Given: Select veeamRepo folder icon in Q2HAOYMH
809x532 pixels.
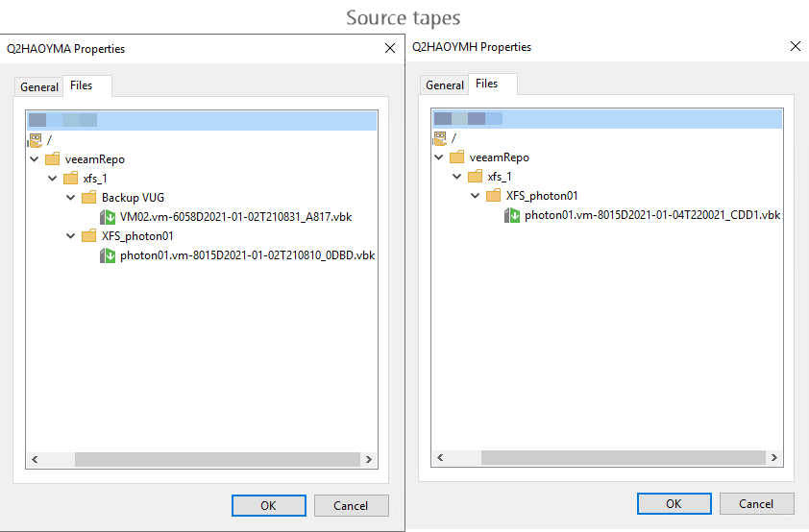Looking at the screenshot, I should click(457, 157).
